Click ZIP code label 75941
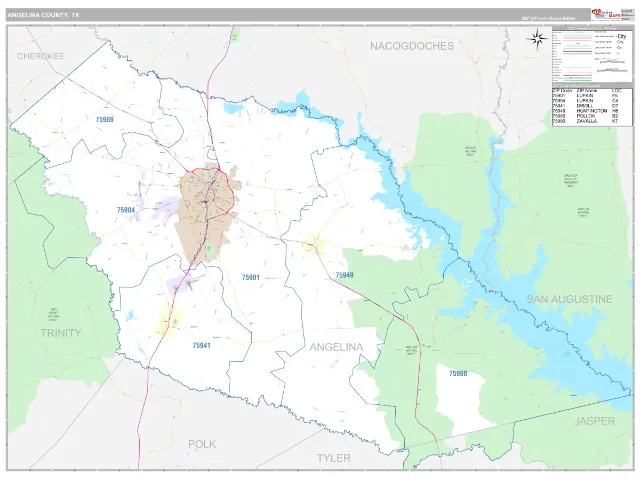 [x=201, y=345]
